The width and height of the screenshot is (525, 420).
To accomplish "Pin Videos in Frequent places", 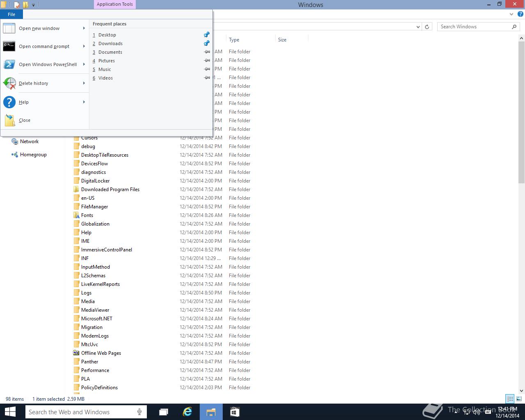I will point(207,78).
